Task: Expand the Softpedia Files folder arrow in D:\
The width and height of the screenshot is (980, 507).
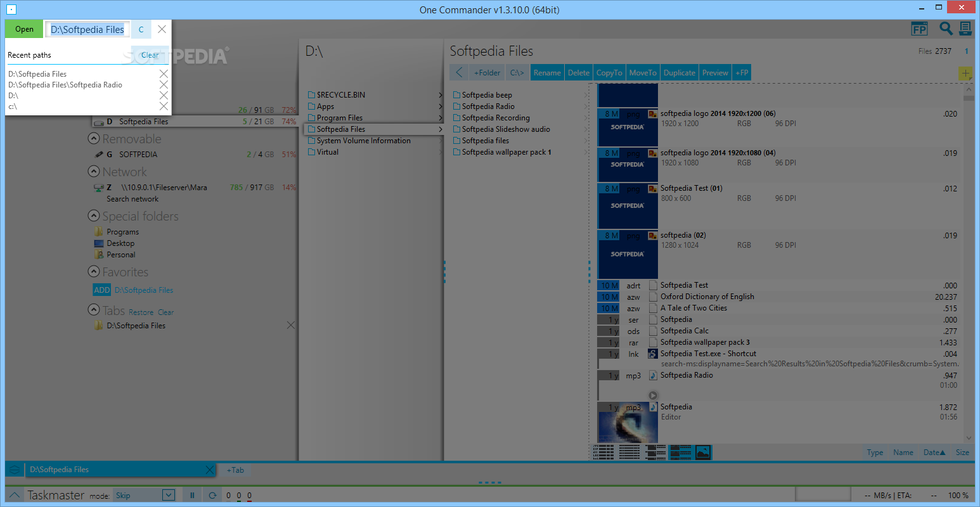Action: [440, 129]
